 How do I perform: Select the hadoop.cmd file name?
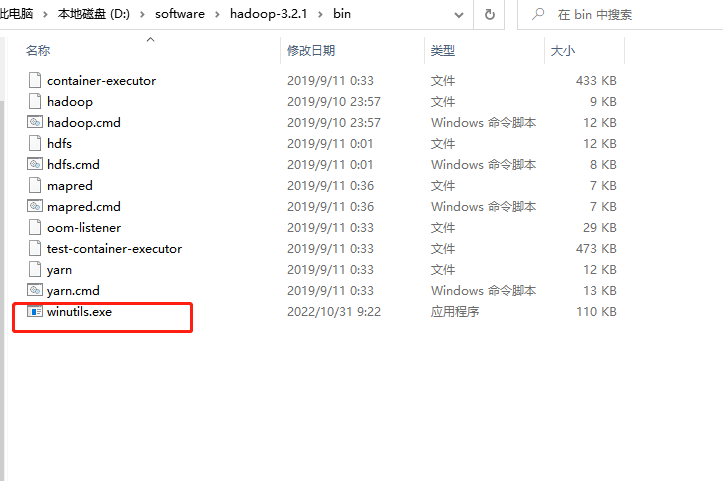coord(83,123)
